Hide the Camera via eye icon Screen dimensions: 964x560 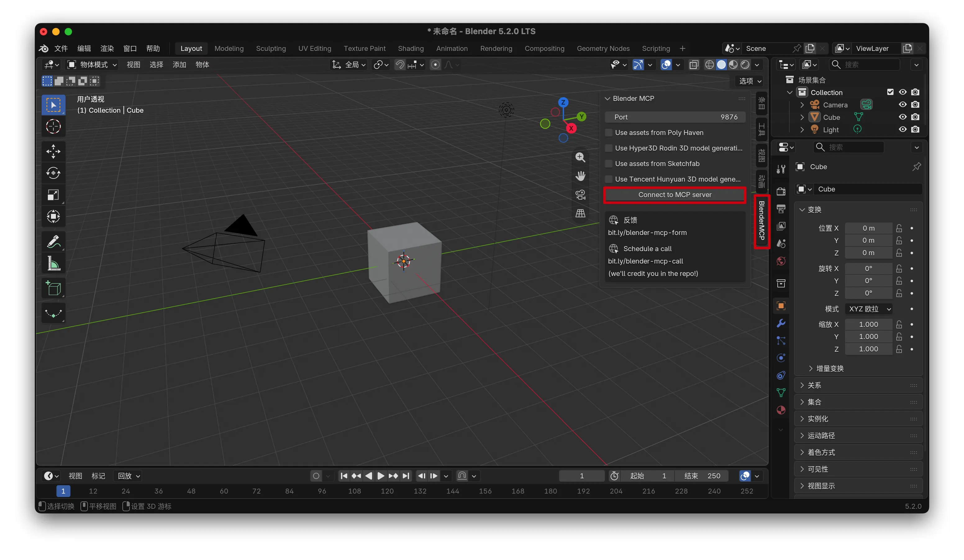(903, 104)
